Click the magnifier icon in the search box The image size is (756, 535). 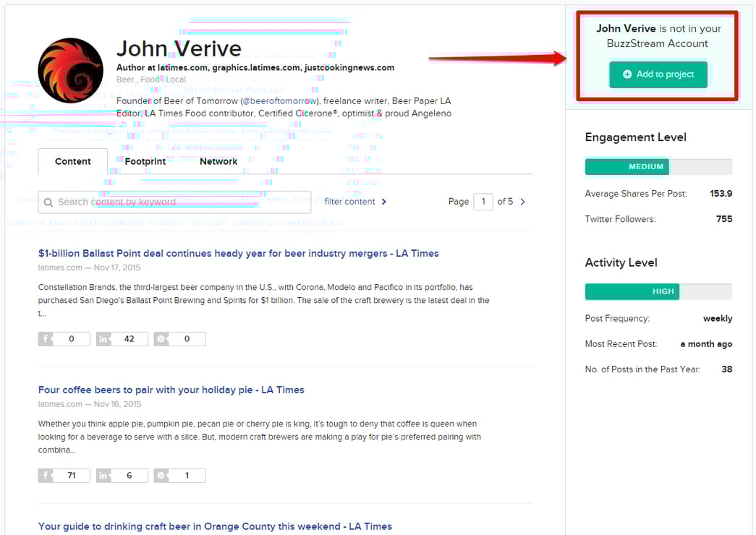point(48,202)
